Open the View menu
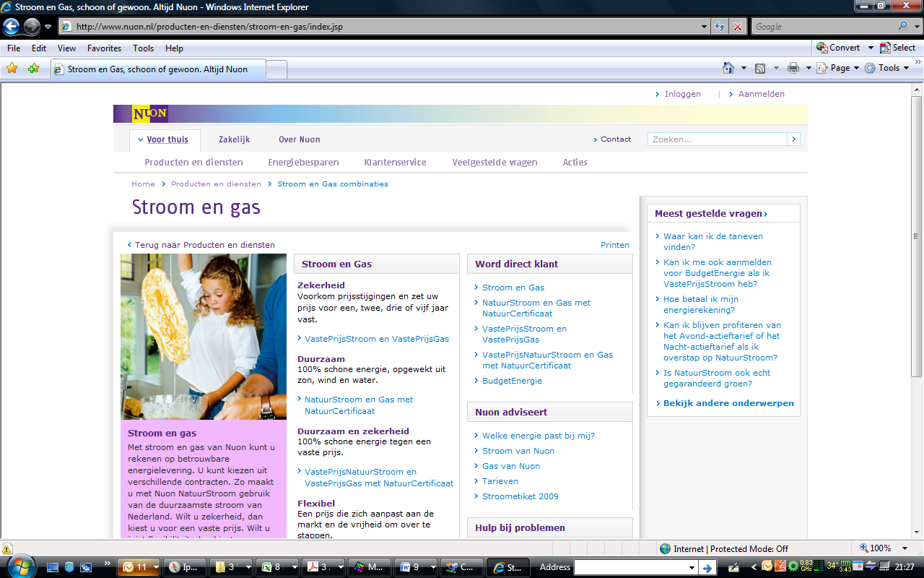 click(66, 48)
